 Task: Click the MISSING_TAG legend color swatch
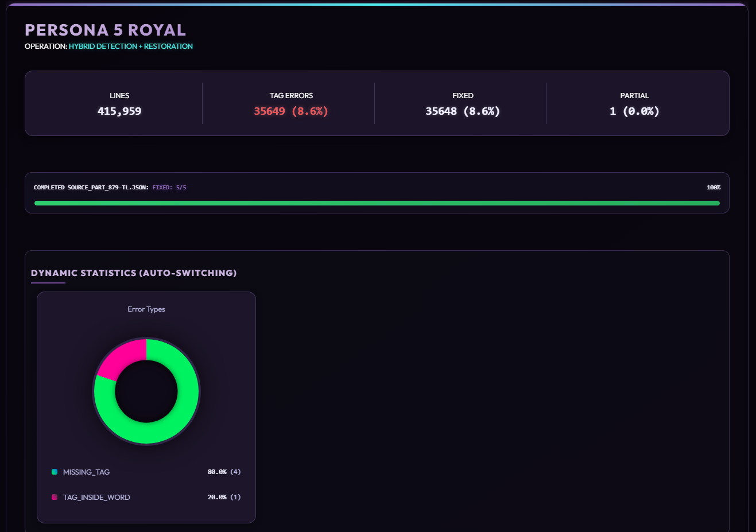55,472
